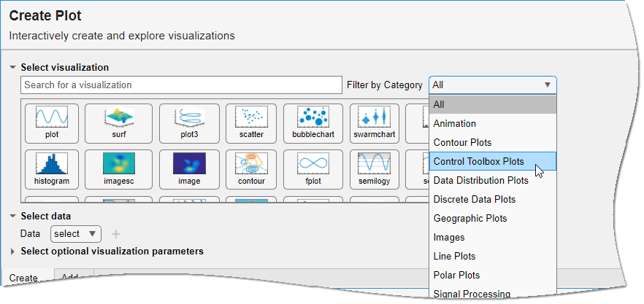Expand Select optional visualization parameters
644x304 pixels.
[12, 252]
